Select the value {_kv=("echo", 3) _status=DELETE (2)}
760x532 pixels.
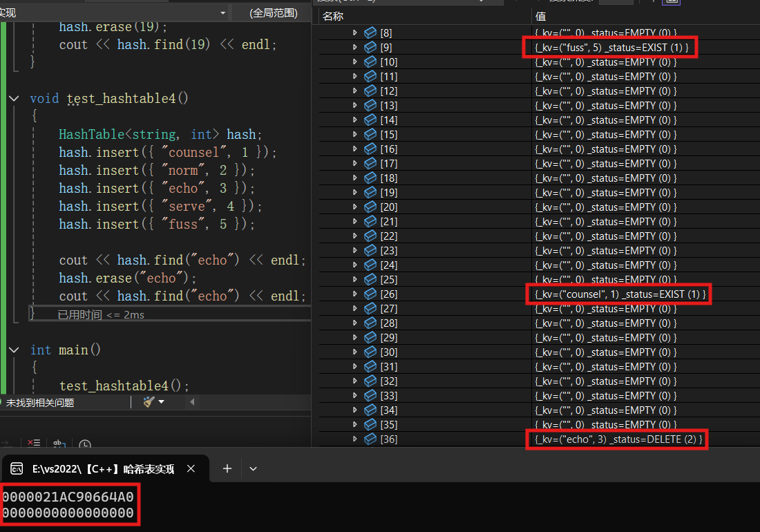point(618,439)
